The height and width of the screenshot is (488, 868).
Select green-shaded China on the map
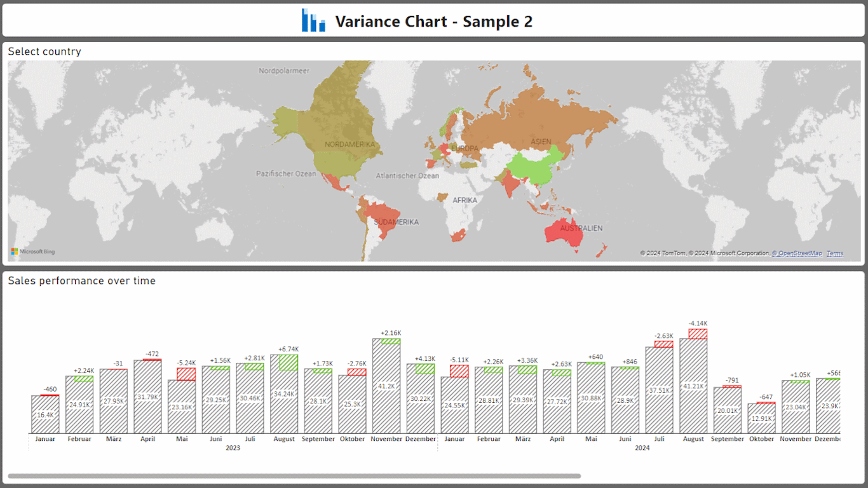[x=536, y=165]
